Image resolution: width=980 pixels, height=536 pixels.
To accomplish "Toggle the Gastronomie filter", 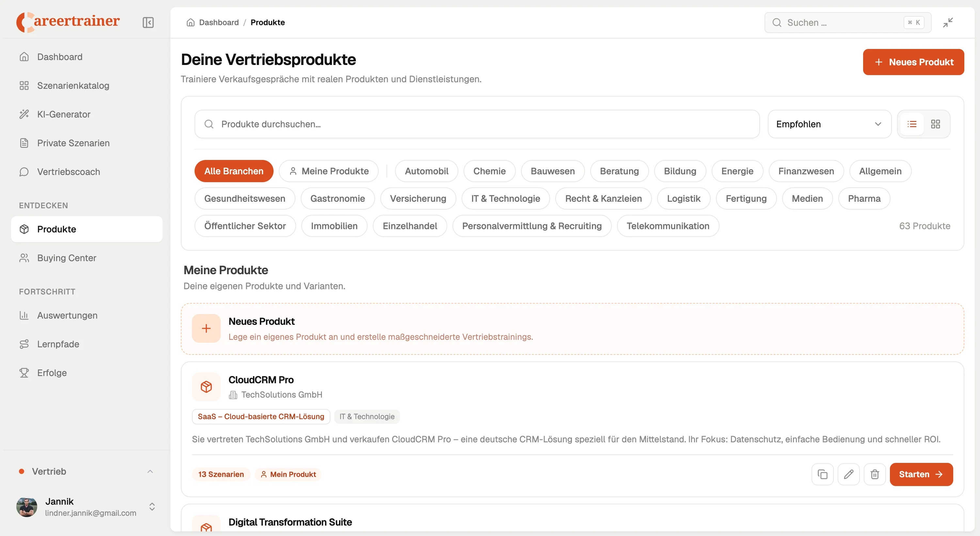I will [338, 198].
